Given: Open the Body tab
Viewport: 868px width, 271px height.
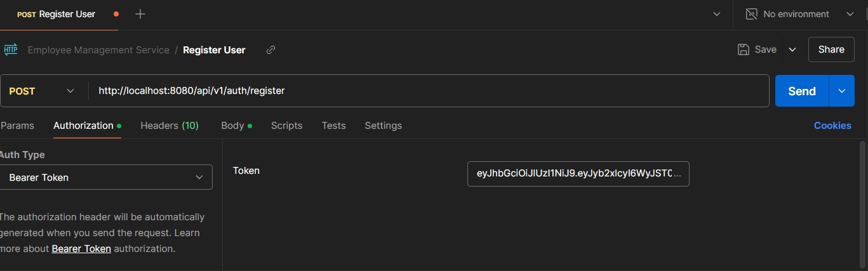Looking at the screenshot, I should pos(236,126).
